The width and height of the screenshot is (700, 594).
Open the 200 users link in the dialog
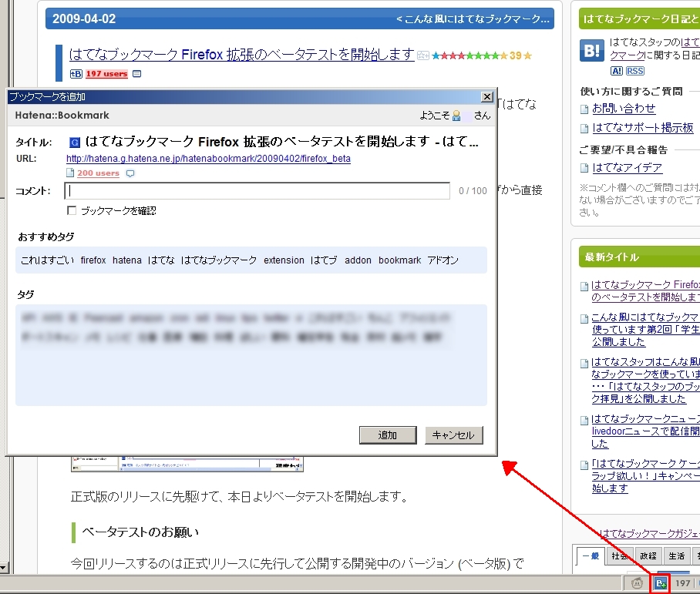tap(98, 173)
